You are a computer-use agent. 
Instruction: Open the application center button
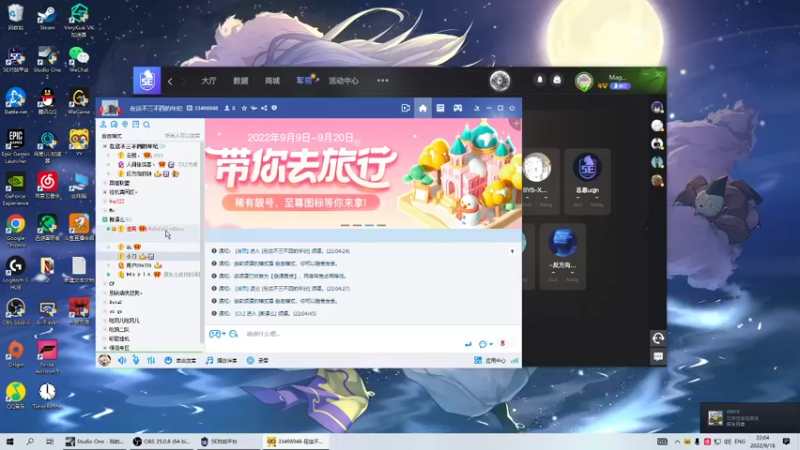coord(490,360)
